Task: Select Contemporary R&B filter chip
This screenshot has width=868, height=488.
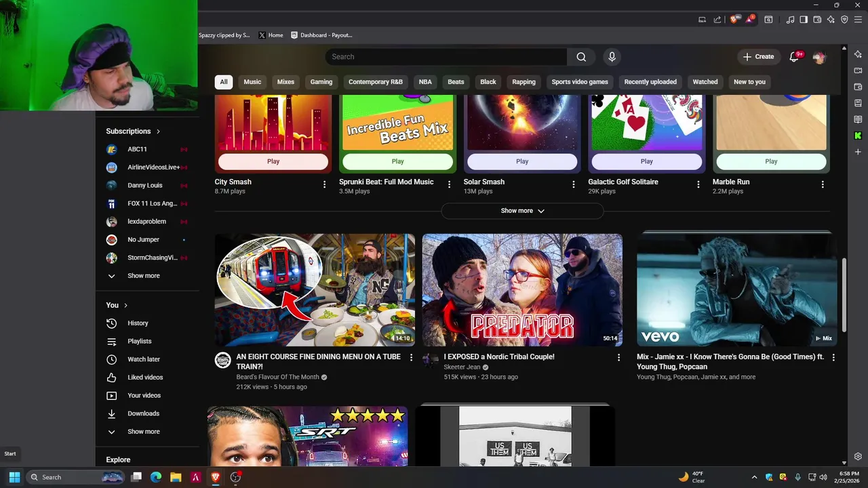Action: (376, 82)
